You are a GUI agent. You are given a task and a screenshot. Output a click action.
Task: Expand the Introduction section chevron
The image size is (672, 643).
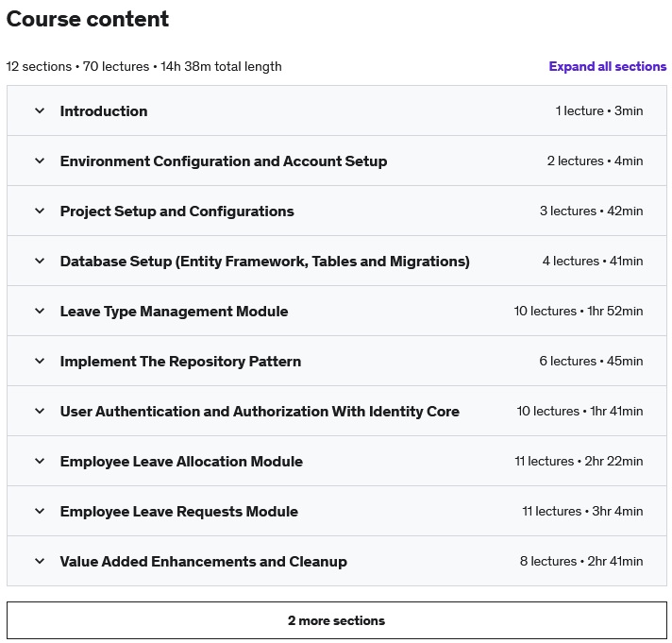click(40, 110)
